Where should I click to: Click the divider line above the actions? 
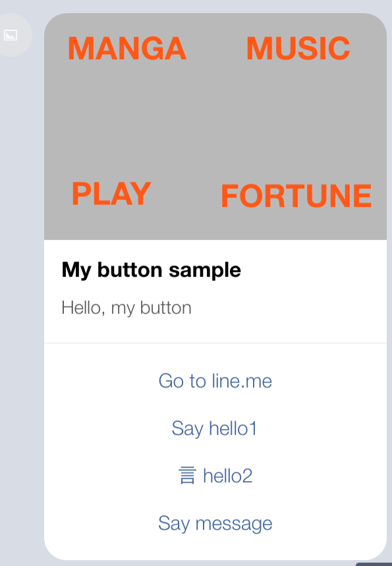pyautogui.click(x=215, y=343)
